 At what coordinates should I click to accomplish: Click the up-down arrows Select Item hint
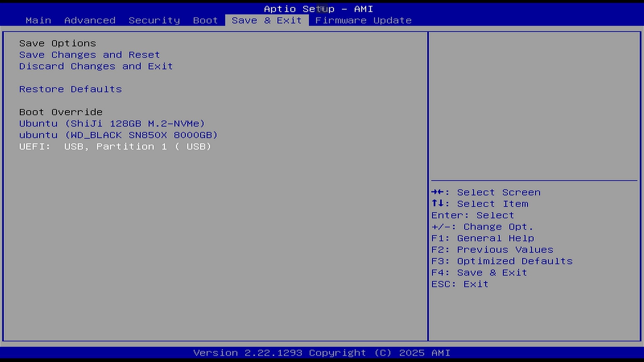coord(480,204)
